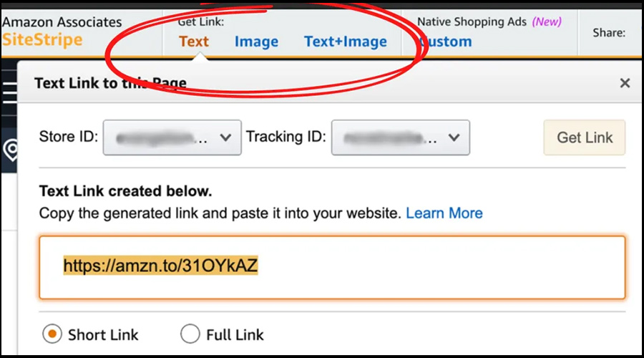Select the Short Link radio button
Viewport: 644px width, 358px height.
point(52,334)
